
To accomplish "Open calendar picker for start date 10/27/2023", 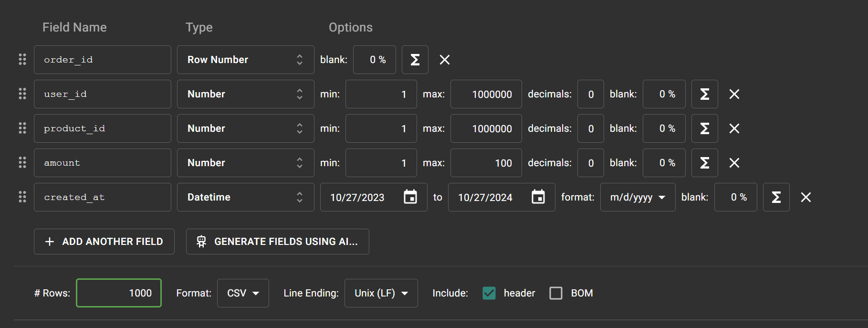I will [x=410, y=197].
